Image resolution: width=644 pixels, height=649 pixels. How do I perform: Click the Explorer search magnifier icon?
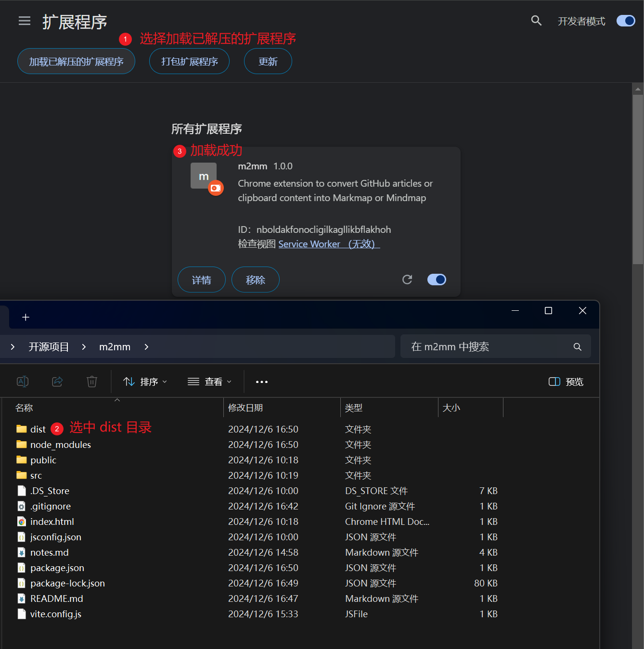tap(578, 347)
